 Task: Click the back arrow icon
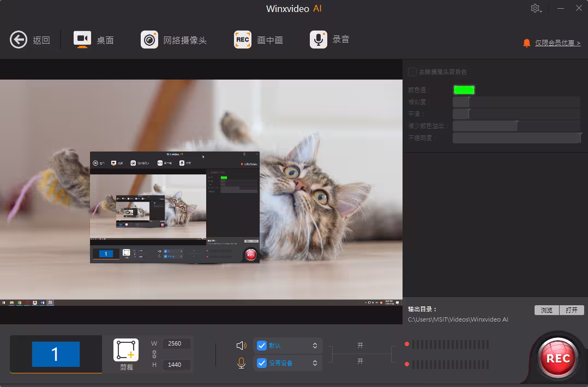[x=19, y=40]
